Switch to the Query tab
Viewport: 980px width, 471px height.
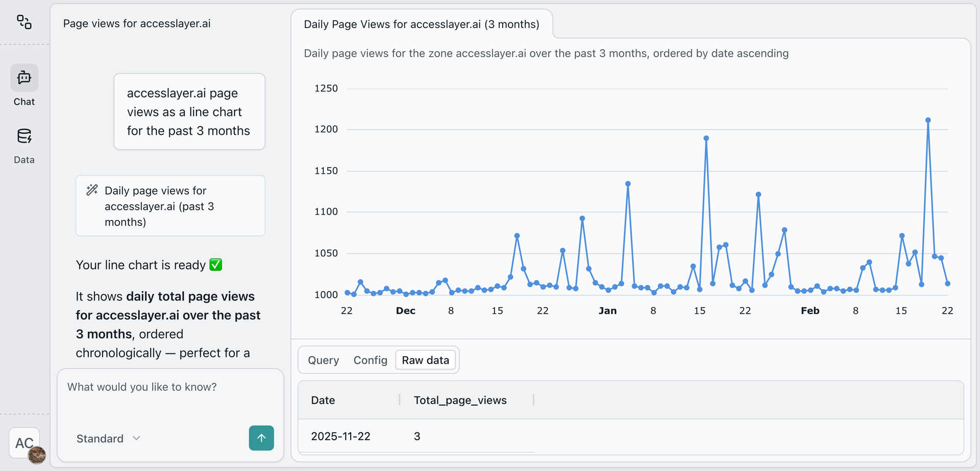[323, 360]
